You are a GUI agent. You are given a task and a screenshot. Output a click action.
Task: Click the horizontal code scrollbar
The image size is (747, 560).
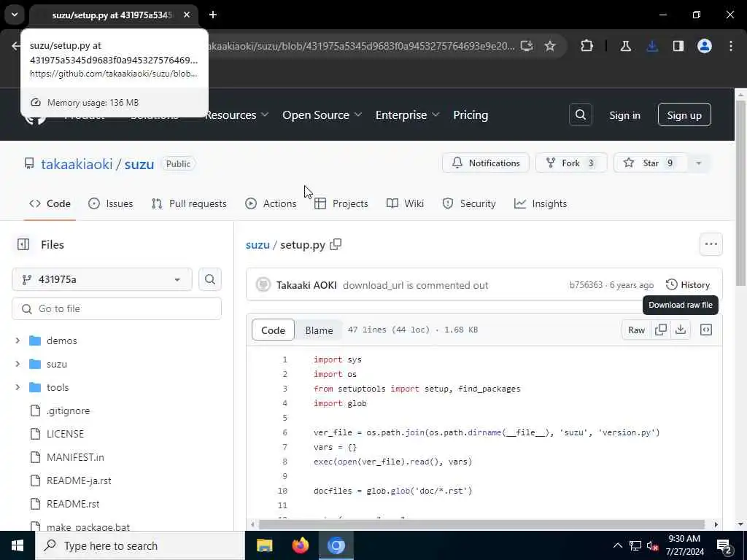click(x=481, y=524)
